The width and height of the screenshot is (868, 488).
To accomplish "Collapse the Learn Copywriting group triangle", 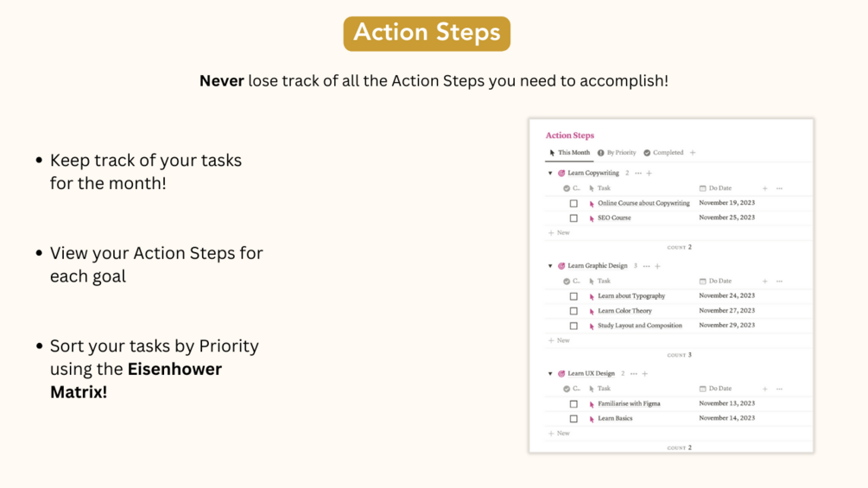I will pos(550,174).
